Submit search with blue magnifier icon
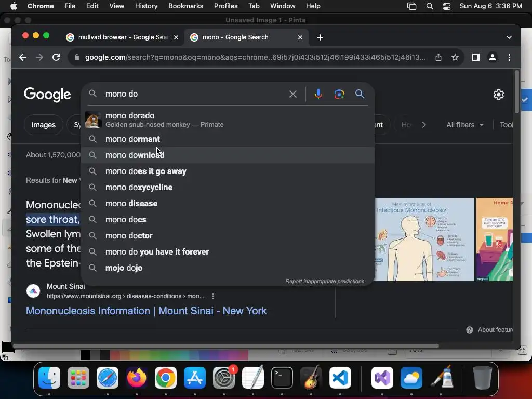Screen dimensions: 532x399 click(360, 94)
